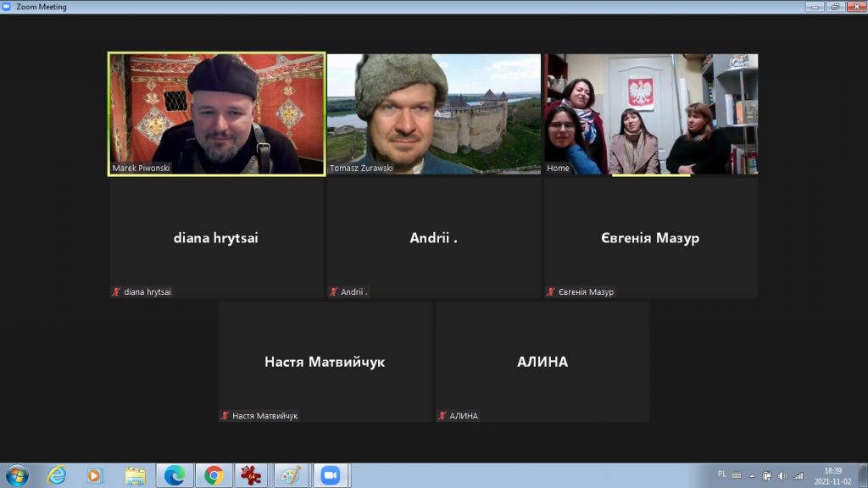Open Windows Media Player taskbar icon
Screen dimensions: 868x488
click(95, 475)
